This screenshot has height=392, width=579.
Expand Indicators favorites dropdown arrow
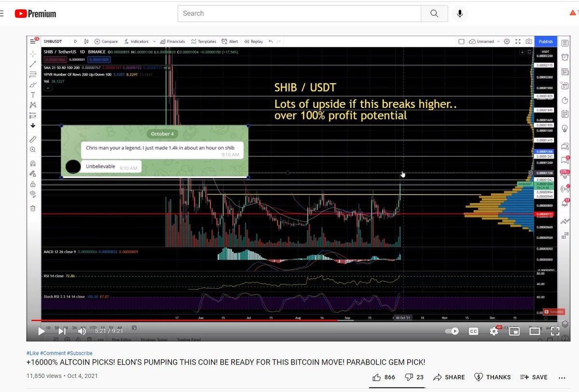coord(153,41)
